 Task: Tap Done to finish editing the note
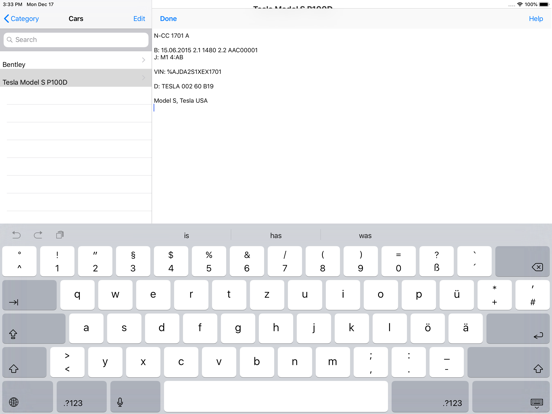[168, 19]
